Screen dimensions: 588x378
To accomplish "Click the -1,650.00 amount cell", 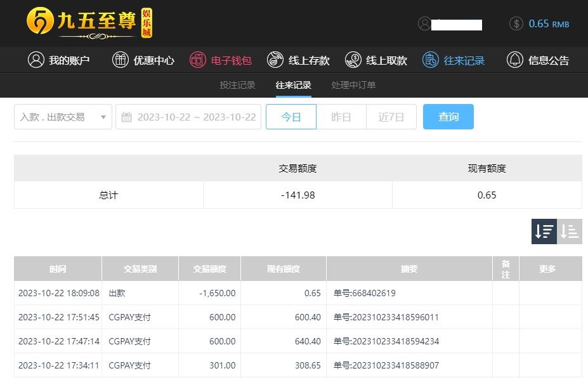I will coord(209,293).
